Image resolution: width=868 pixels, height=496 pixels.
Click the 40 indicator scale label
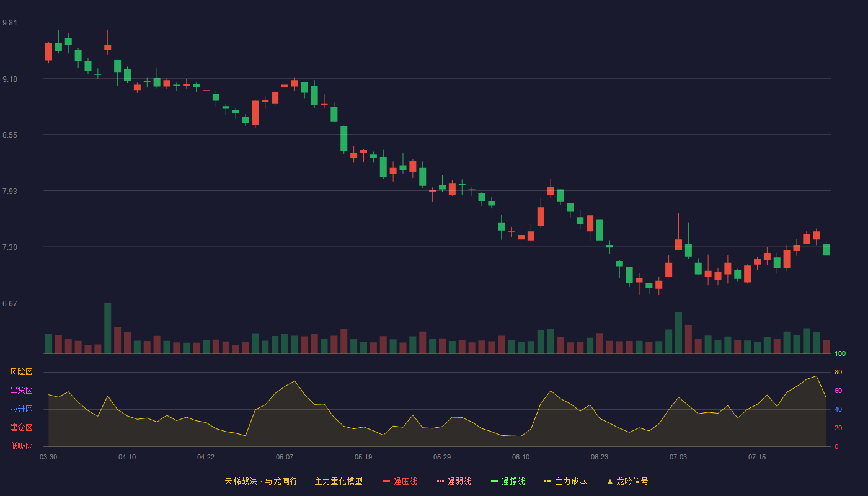click(x=838, y=409)
